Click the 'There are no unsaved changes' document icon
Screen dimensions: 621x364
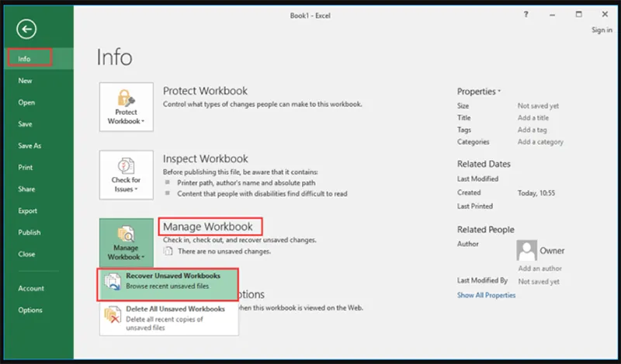click(x=168, y=251)
